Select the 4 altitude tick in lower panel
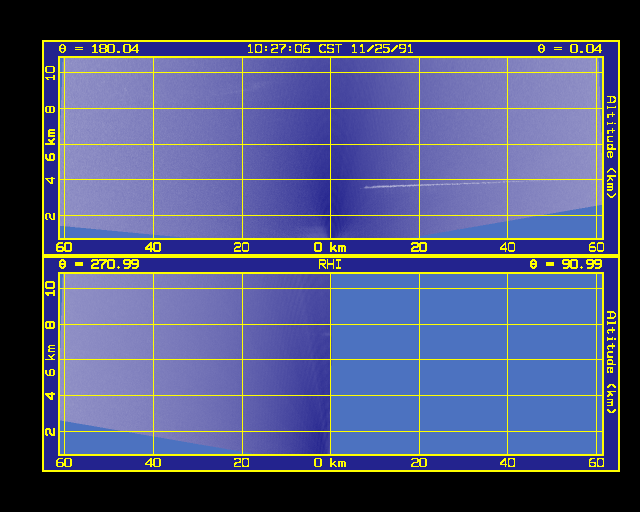Viewport: 640px width, 512px height. click(x=51, y=396)
